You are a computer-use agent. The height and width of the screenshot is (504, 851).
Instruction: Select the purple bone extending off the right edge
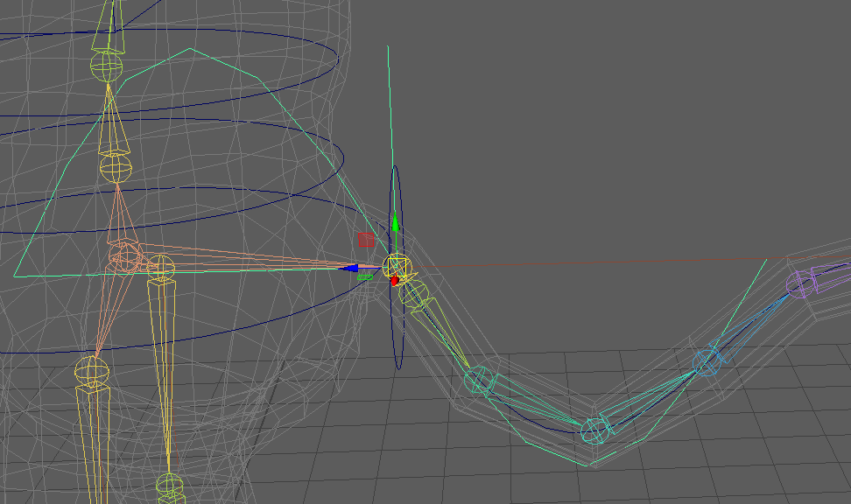(831, 276)
